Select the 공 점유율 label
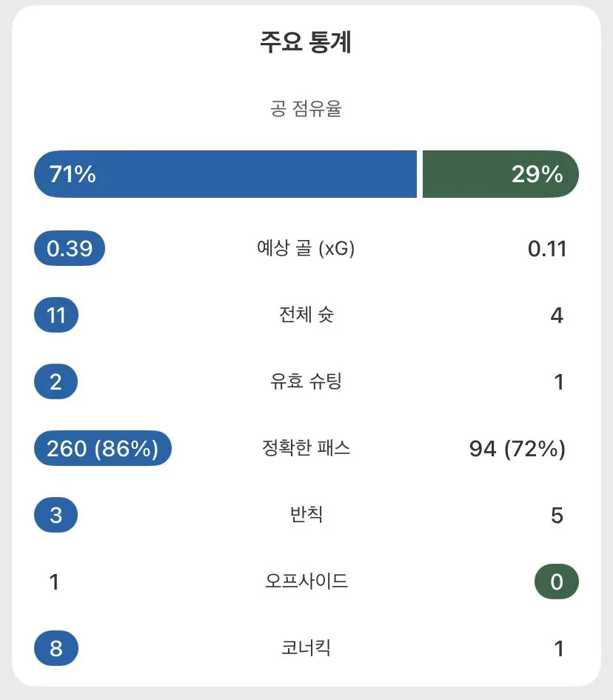613x700 pixels. point(306,110)
